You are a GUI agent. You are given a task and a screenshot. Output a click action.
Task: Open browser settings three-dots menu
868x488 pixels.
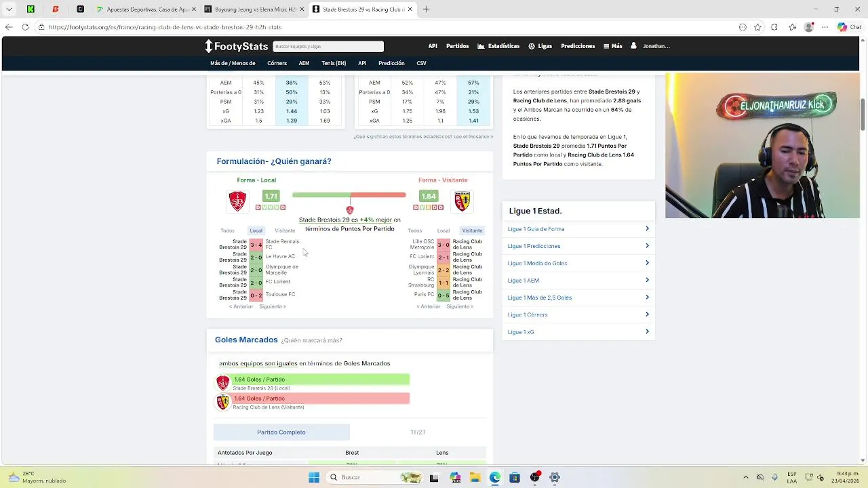tap(825, 27)
